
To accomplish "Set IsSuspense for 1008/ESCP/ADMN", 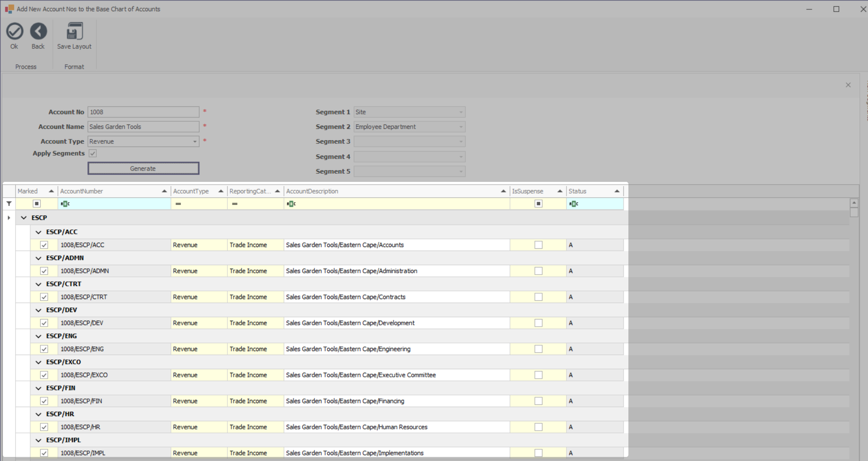I will point(538,271).
